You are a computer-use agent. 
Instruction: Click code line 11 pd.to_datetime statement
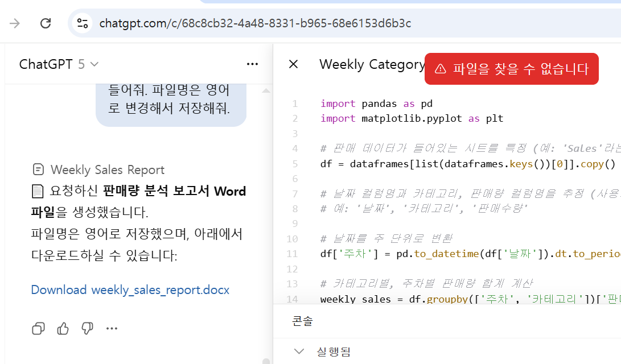click(x=471, y=254)
